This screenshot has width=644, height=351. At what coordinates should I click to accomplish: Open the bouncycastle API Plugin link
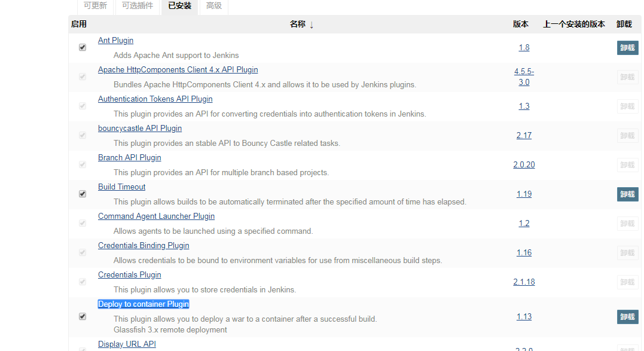click(140, 128)
